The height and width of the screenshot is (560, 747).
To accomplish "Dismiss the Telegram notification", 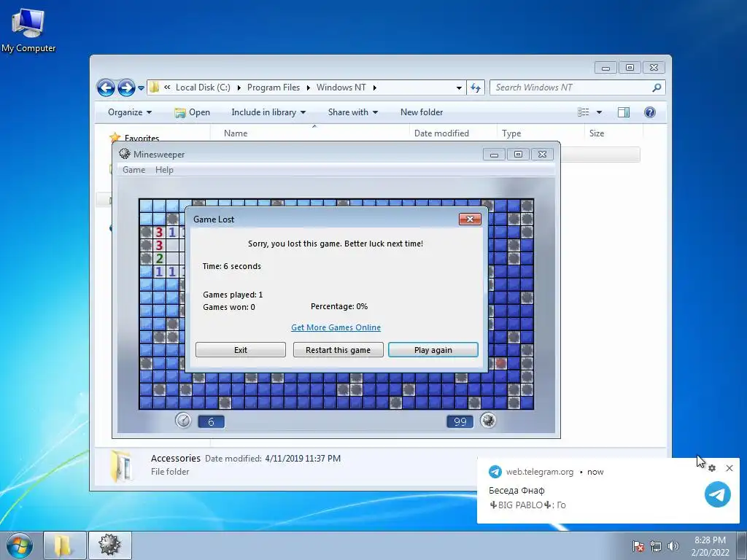I will 729,468.
